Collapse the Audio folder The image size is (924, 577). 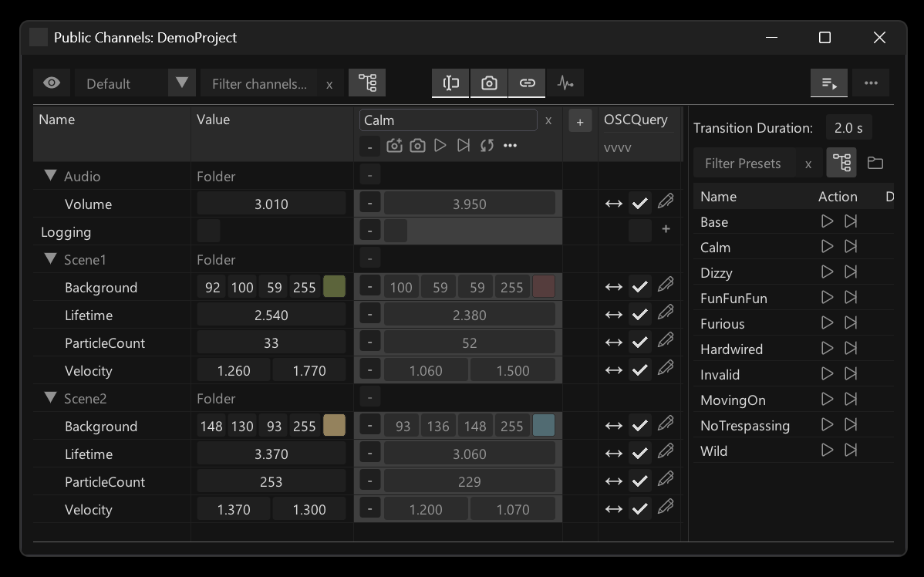click(x=51, y=176)
